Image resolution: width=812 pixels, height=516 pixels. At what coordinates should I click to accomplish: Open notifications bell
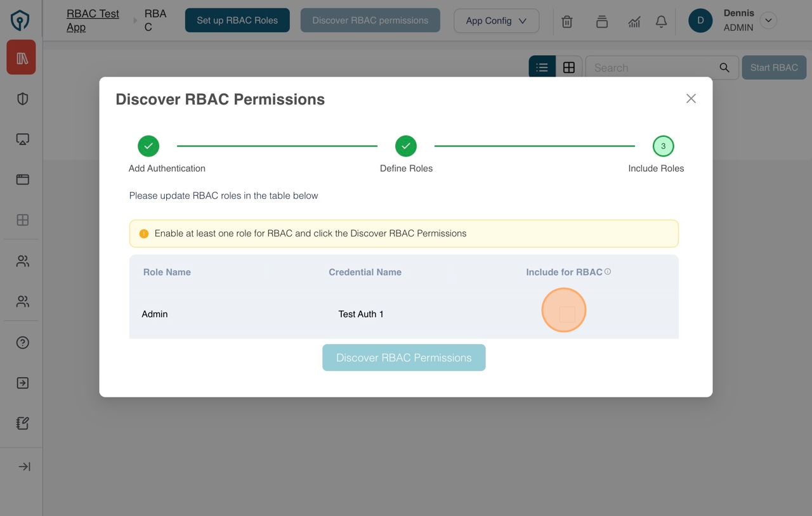pos(661,21)
